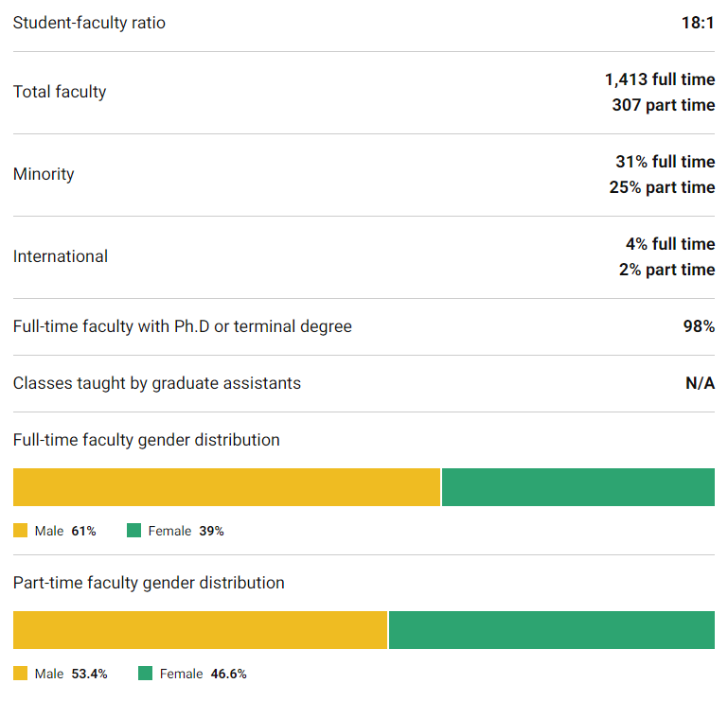Click the yellow Male 53.4% legend swatch
The image size is (728, 701).
[x=21, y=675]
